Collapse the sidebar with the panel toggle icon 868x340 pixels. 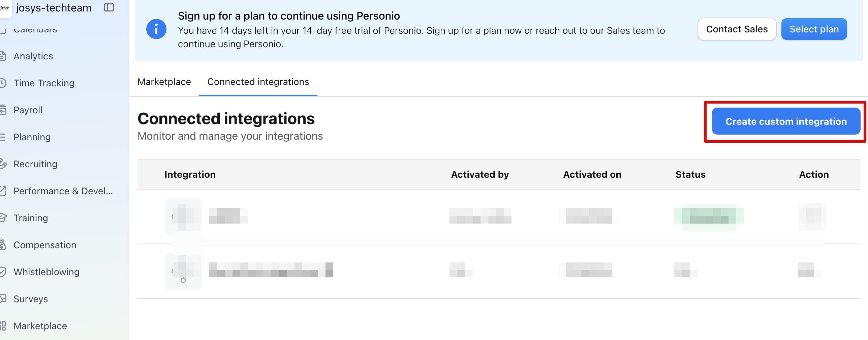coord(109,7)
